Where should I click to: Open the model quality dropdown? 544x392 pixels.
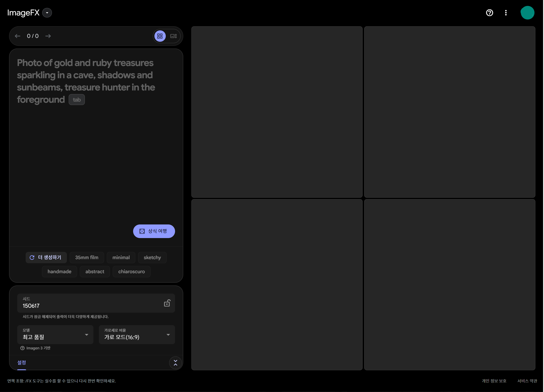click(55, 335)
